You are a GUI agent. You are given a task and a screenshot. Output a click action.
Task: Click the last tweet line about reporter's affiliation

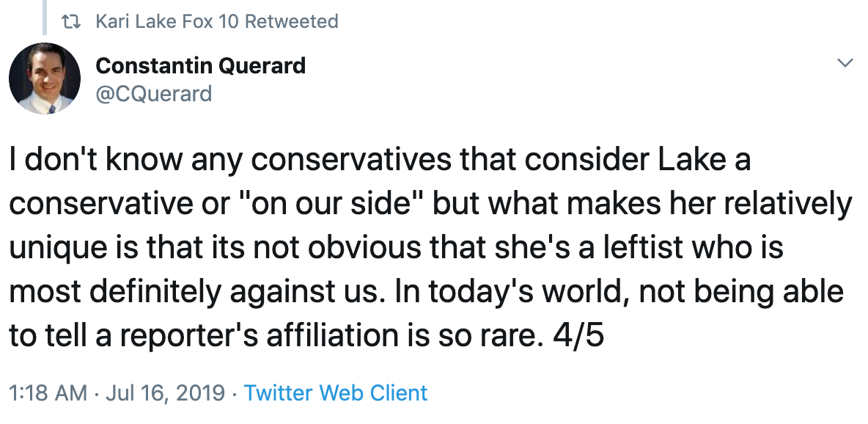coord(306,335)
